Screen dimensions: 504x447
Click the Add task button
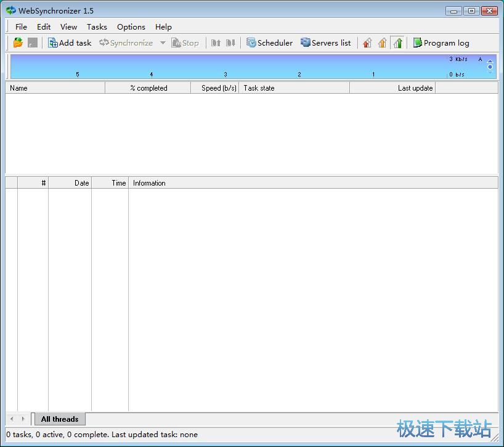[x=70, y=43]
